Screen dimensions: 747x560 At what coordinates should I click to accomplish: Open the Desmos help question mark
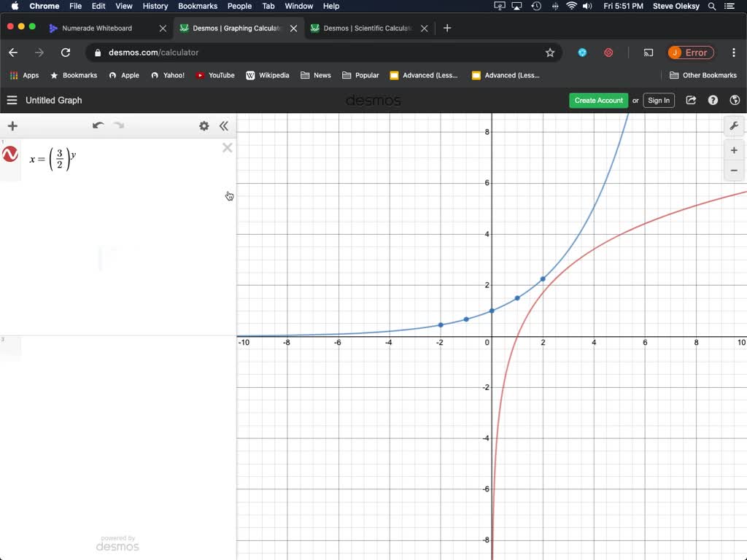[x=713, y=101]
